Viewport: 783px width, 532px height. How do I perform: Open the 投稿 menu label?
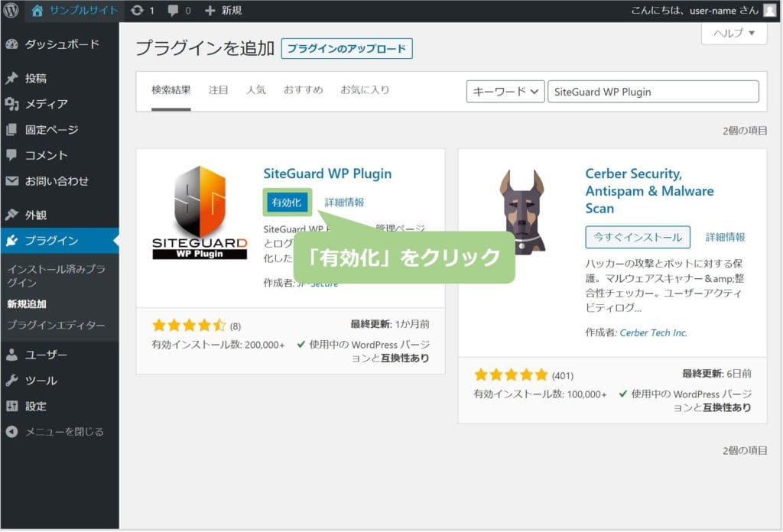(x=36, y=79)
